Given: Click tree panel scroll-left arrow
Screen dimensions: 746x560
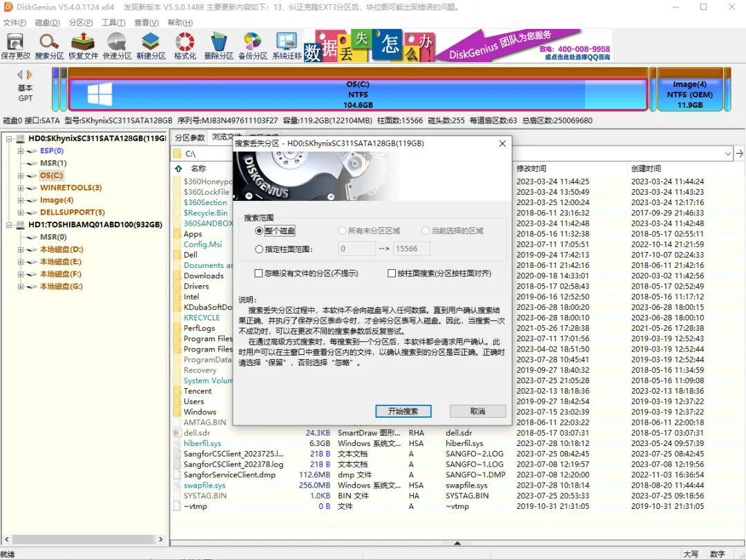Looking at the screenshot, I should pos(7,539).
